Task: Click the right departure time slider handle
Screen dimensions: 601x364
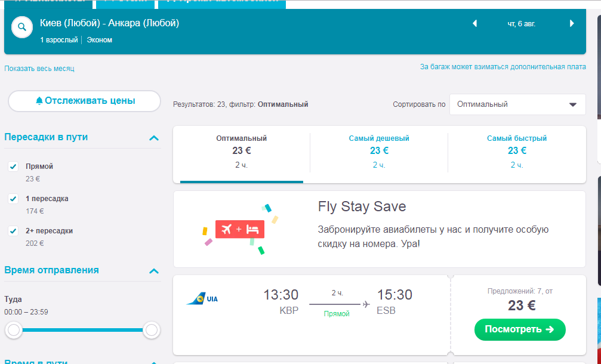Action: [152, 330]
